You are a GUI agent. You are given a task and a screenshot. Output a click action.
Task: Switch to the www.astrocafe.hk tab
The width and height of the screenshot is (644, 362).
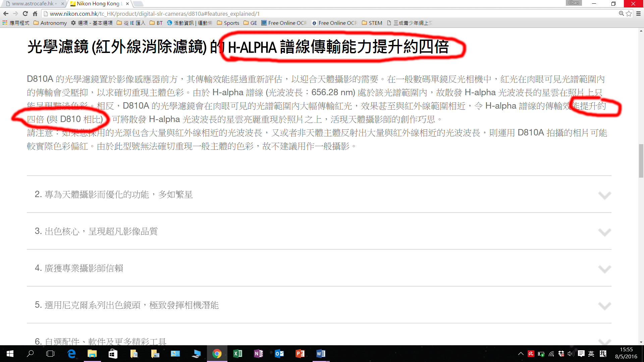33,4
